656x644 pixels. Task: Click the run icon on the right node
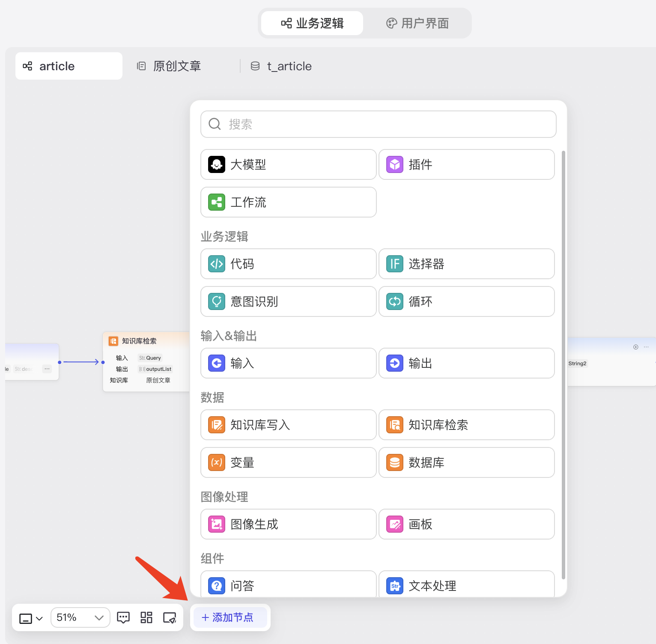click(636, 347)
